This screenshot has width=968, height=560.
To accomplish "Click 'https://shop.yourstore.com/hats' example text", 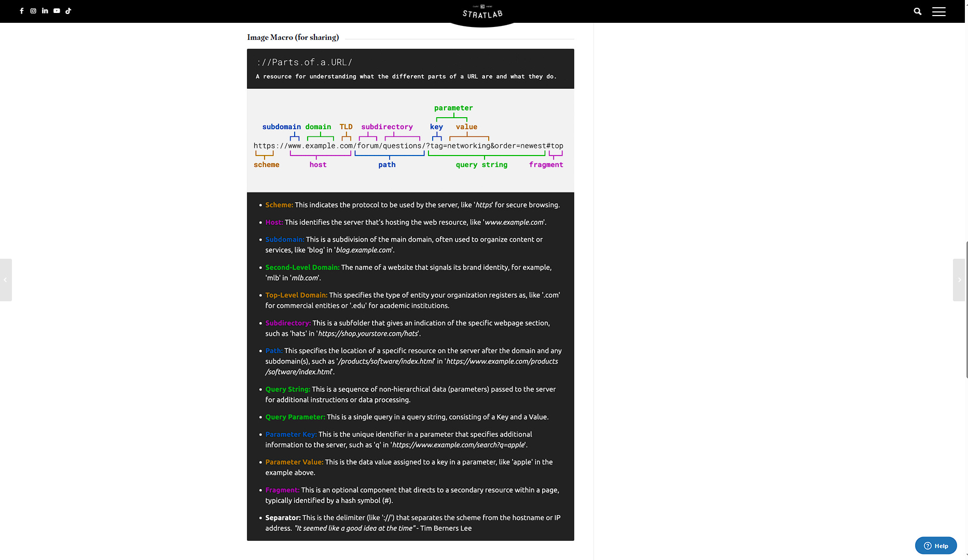I will [x=368, y=334].
